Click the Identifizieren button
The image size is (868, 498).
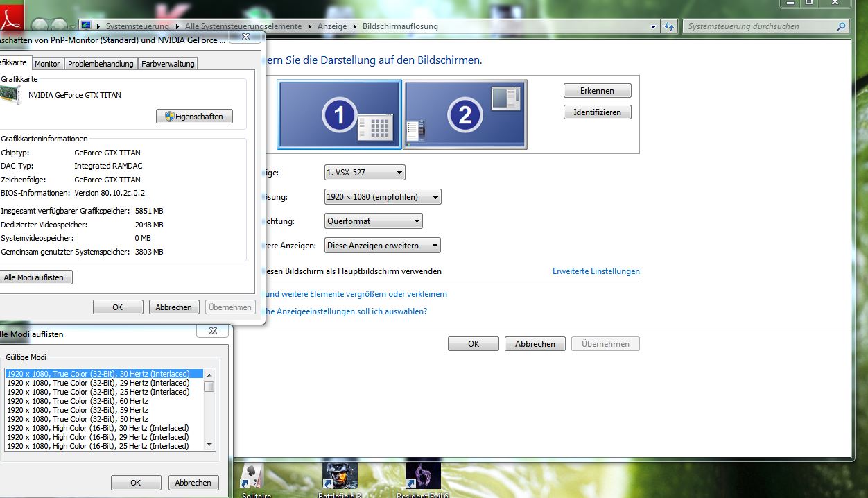(597, 112)
